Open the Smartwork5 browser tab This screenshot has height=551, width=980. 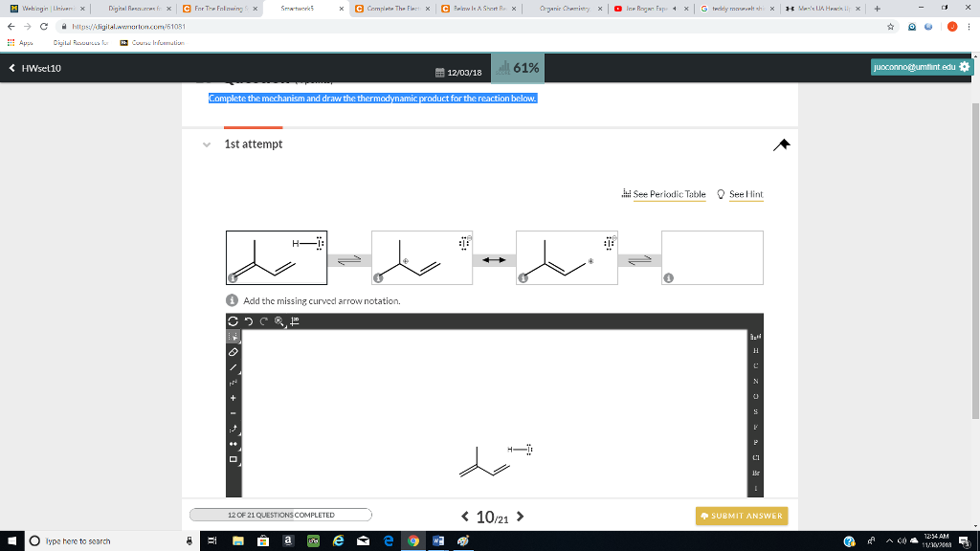click(x=297, y=8)
